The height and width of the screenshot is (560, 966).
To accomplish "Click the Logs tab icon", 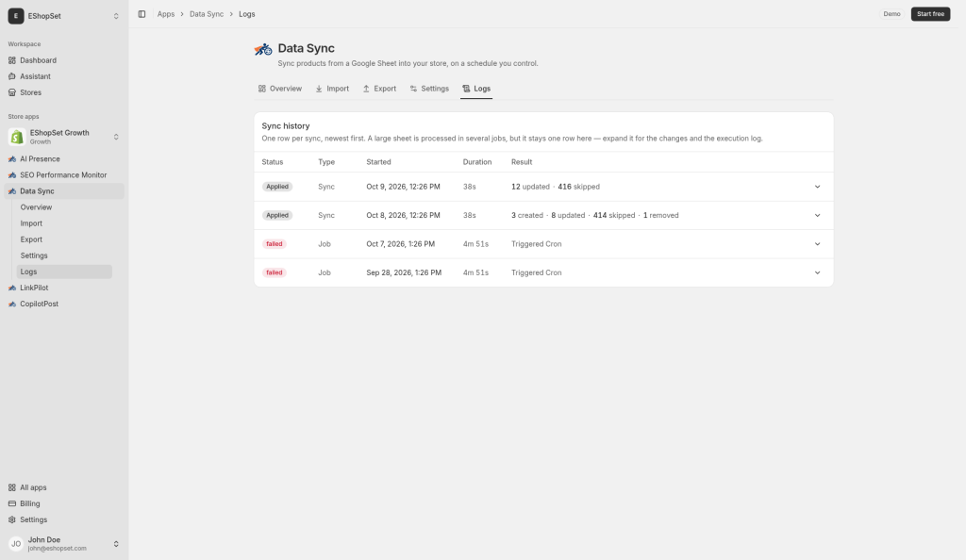I will tap(466, 89).
